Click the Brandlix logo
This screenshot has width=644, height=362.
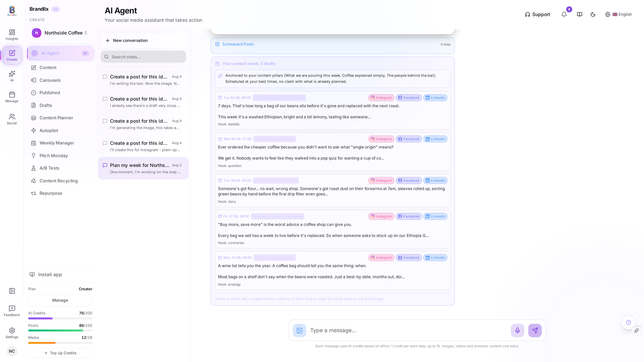[12, 11]
